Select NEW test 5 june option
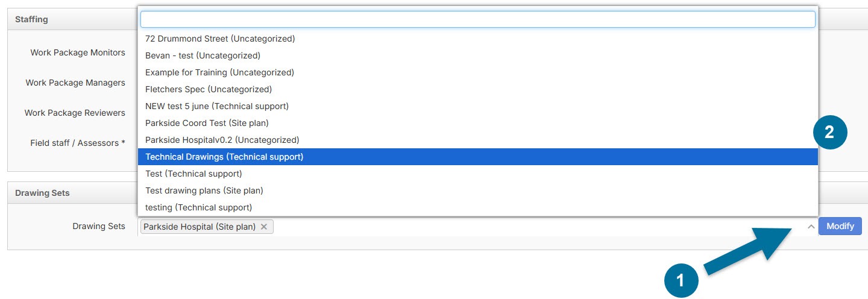The image size is (868, 299). [217, 106]
